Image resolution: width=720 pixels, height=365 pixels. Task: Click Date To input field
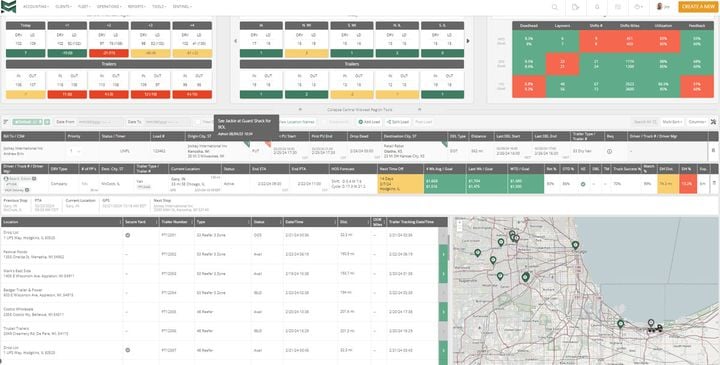(167, 122)
